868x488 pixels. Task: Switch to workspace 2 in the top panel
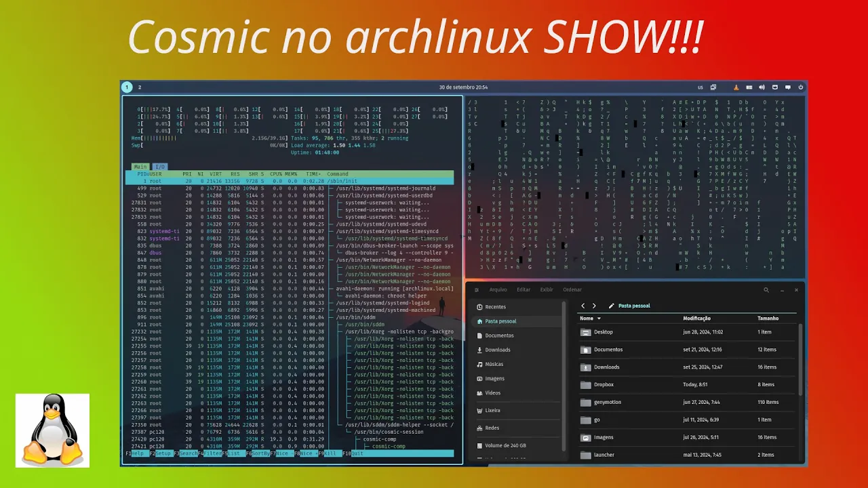point(140,87)
